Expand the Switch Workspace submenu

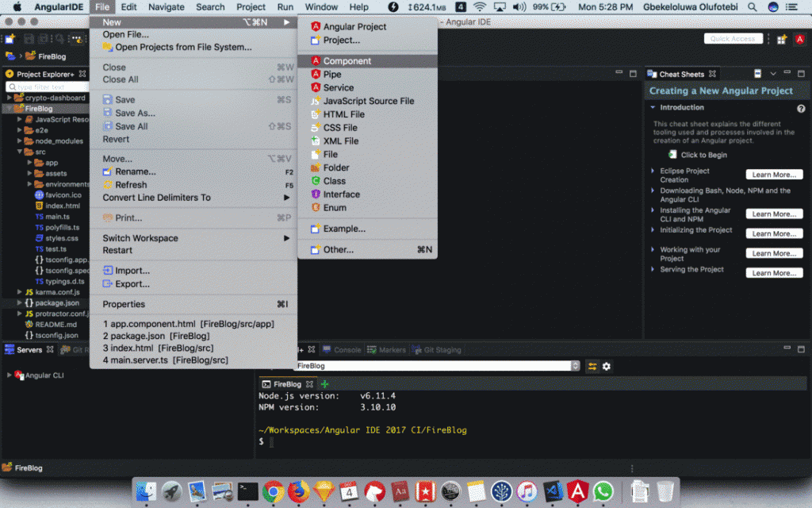tap(193, 238)
